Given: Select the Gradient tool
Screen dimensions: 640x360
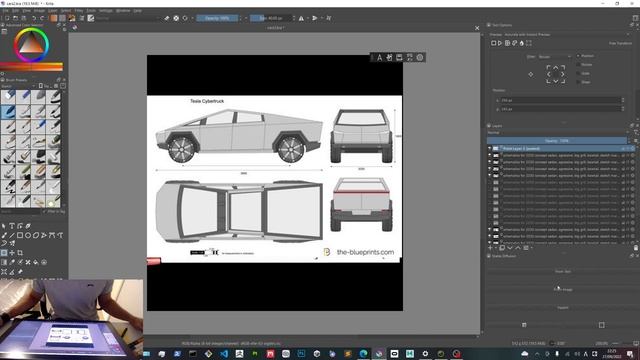Looking at the screenshot, I should point(4,262).
